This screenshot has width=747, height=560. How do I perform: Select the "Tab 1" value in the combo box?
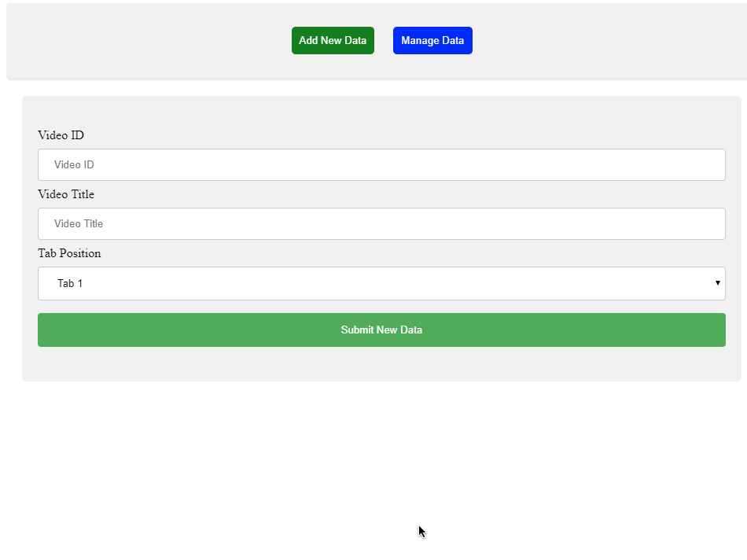[x=70, y=283]
